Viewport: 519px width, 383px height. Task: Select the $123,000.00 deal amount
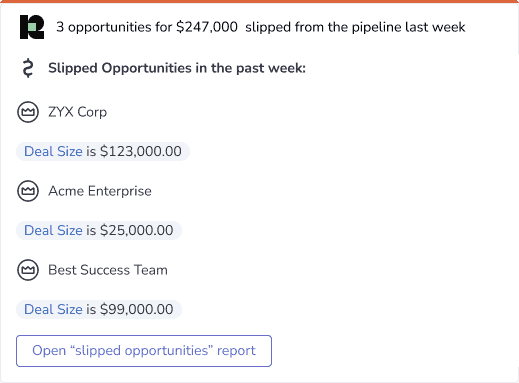[141, 151]
